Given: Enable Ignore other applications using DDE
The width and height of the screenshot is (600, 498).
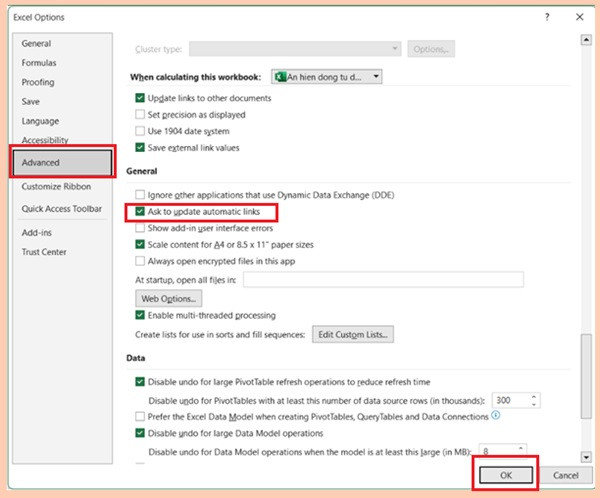Looking at the screenshot, I should pyautogui.click(x=140, y=194).
